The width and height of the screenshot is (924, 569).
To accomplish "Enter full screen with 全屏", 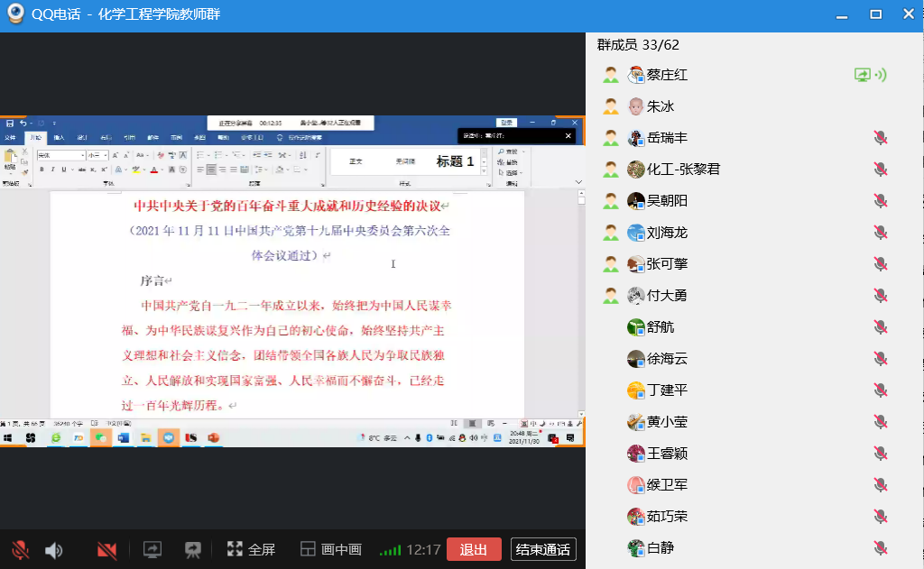I will point(251,549).
